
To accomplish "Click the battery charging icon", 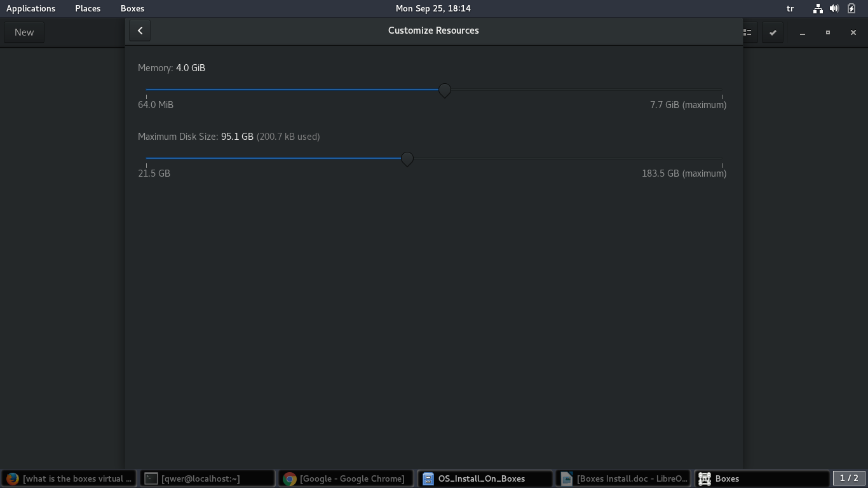I will point(851,8).
